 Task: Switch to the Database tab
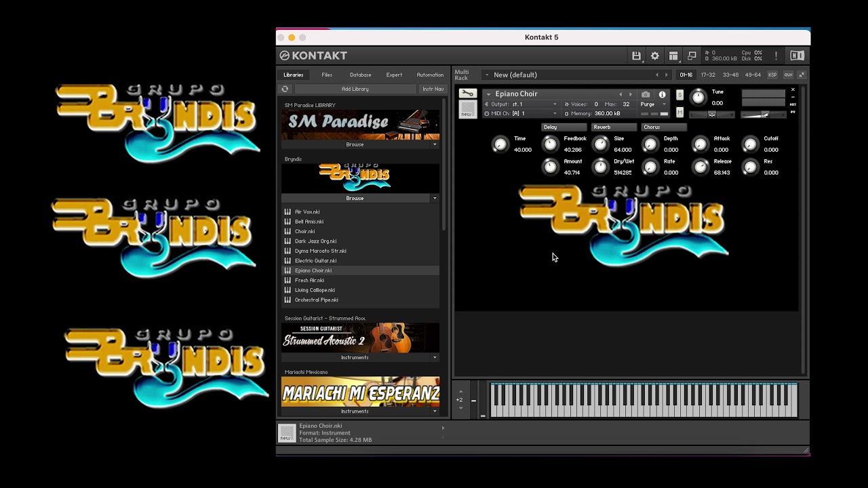pyautogui.click(x=360, y=75)
